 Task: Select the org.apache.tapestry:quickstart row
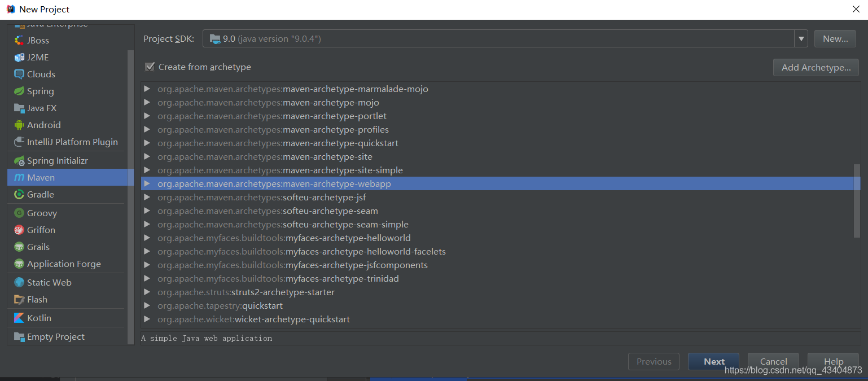click(x=501, y=305)
